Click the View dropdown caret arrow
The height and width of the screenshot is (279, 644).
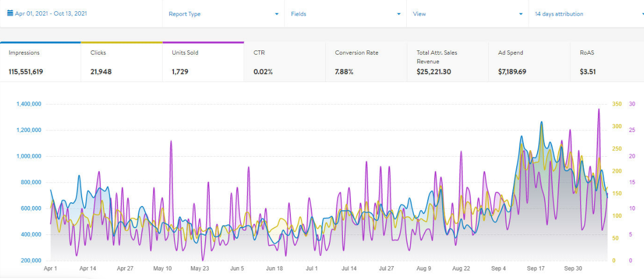[521, 14]
